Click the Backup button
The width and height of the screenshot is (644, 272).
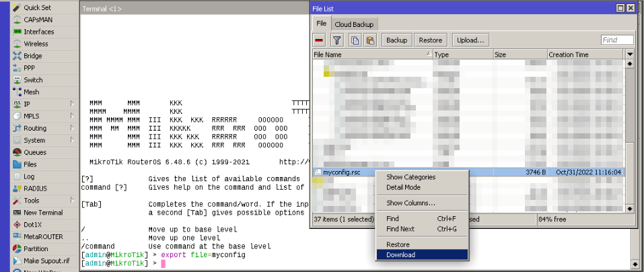[397, 40]
